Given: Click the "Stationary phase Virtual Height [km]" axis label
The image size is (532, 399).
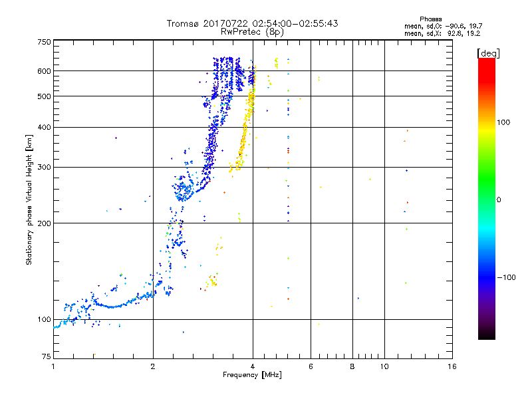Looking at the screenshot, I should pos(29,199).
